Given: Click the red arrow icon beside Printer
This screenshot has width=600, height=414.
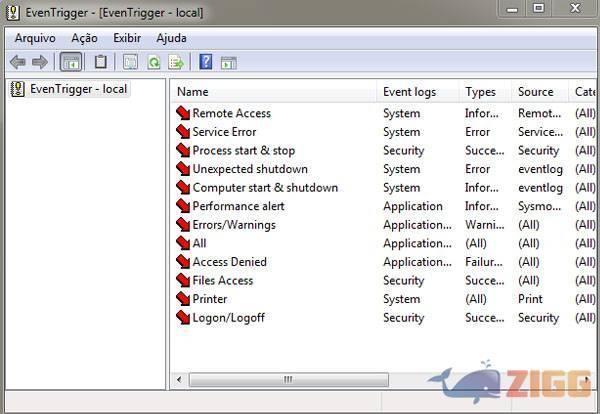Looking at the screenshot, I should (x=183, y=299).
